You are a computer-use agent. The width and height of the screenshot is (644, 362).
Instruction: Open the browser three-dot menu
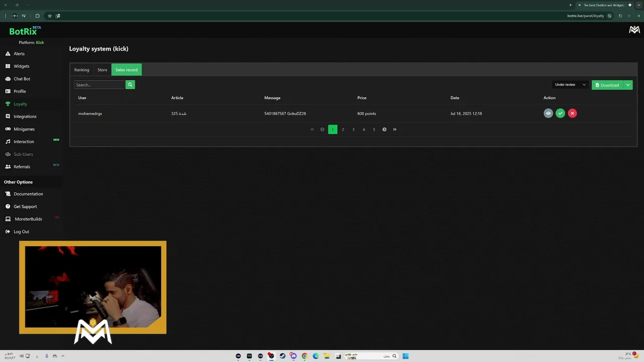[6, 16]
